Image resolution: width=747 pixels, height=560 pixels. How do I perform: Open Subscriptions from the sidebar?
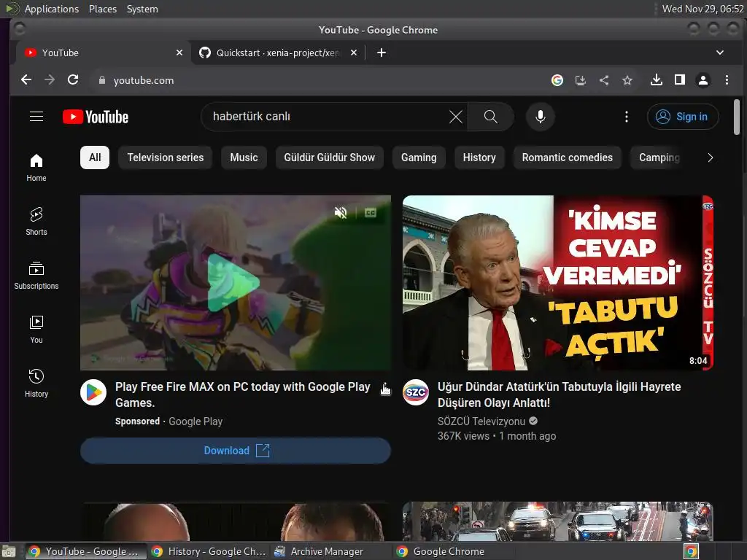coord(36,276)
